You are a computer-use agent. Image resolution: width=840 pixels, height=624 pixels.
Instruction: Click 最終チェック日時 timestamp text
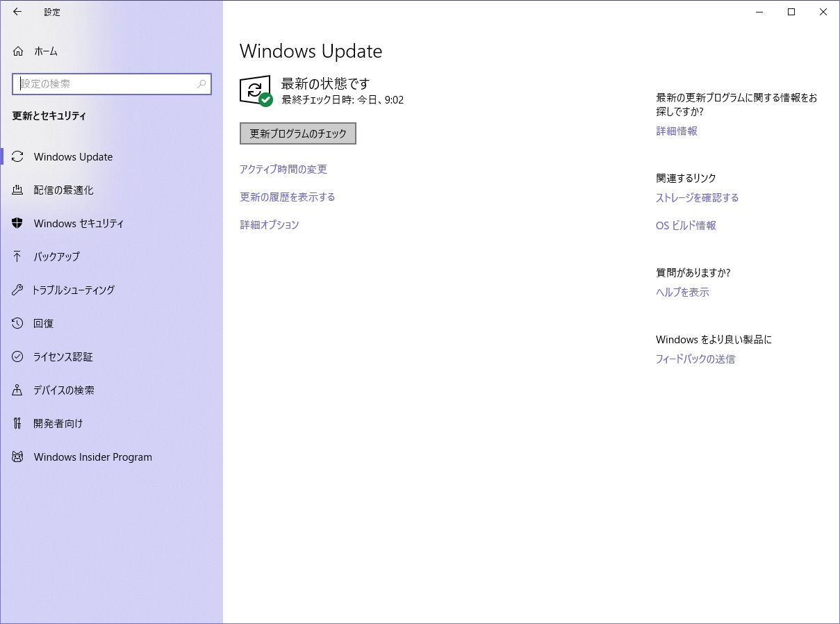[x=343, y=100]
